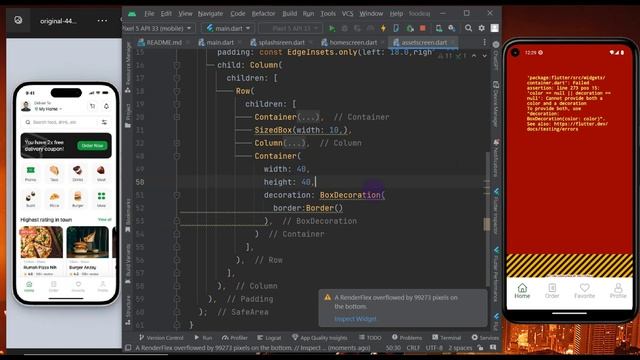
Task: Open Search Everywhere magnifier icon
Action: pos(469,28)
